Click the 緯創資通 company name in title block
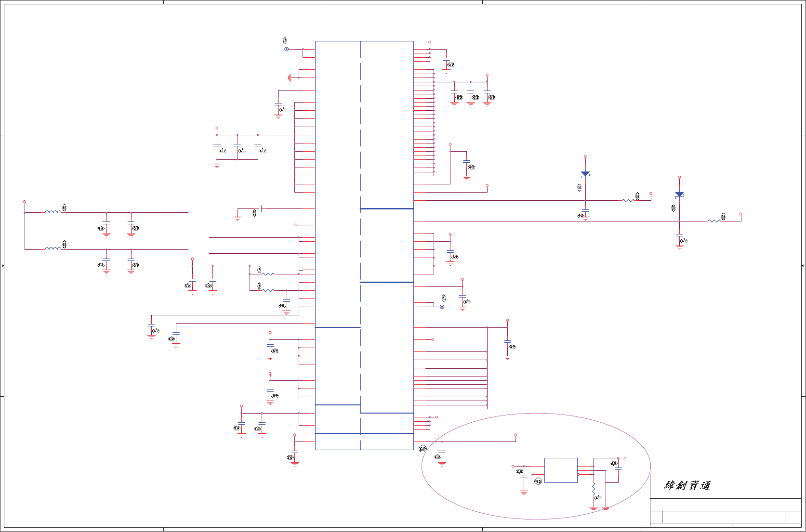Image resolution: width=806 pixels, height=532 pixels. point(687,485)
